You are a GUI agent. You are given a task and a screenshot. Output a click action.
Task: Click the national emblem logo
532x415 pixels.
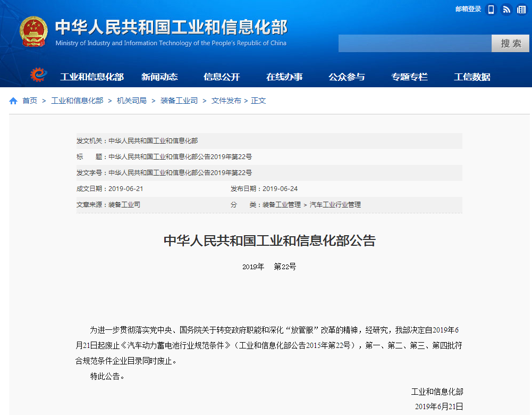33,31
